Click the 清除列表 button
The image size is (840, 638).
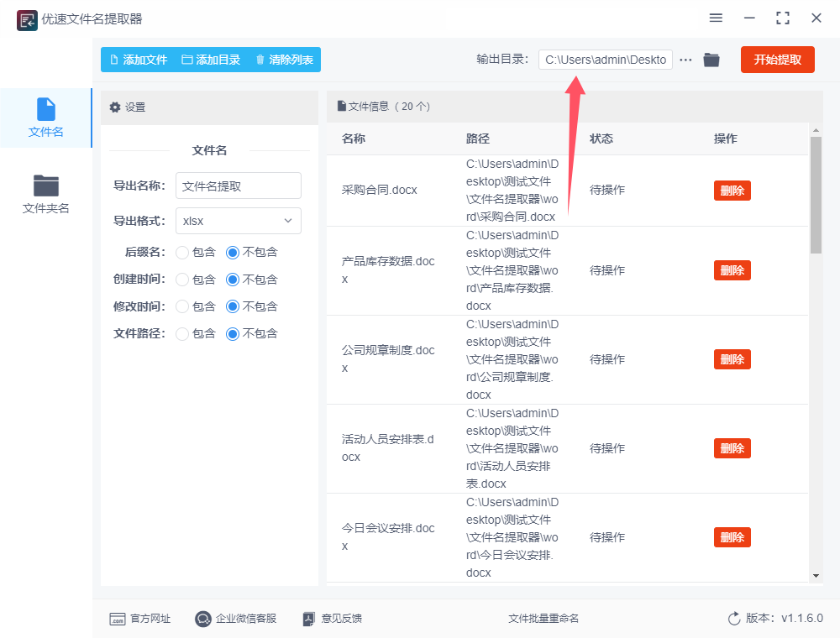285,60
